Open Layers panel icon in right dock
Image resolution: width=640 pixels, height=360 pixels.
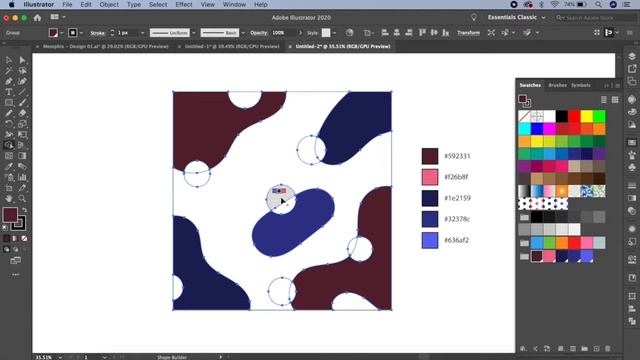[632, 56]
